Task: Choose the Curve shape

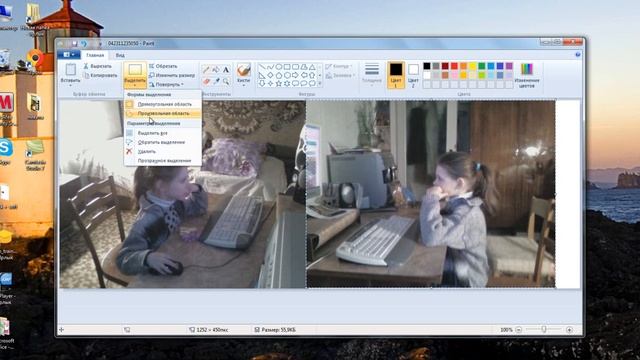Action: pyautogui.click(x=270, y=67)
